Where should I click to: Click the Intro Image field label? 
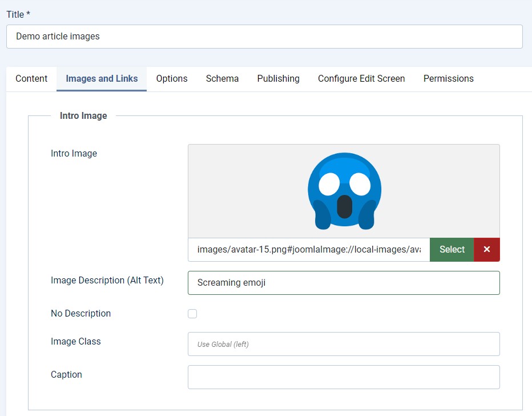pyautogui.click(x=74, y=153)
